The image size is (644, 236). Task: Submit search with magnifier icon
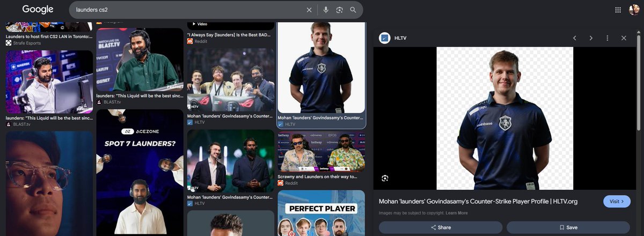click(x=353, y=10)
